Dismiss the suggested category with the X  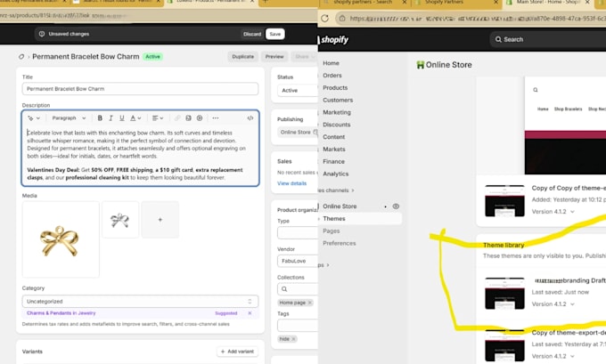click(x=250, y=313)
